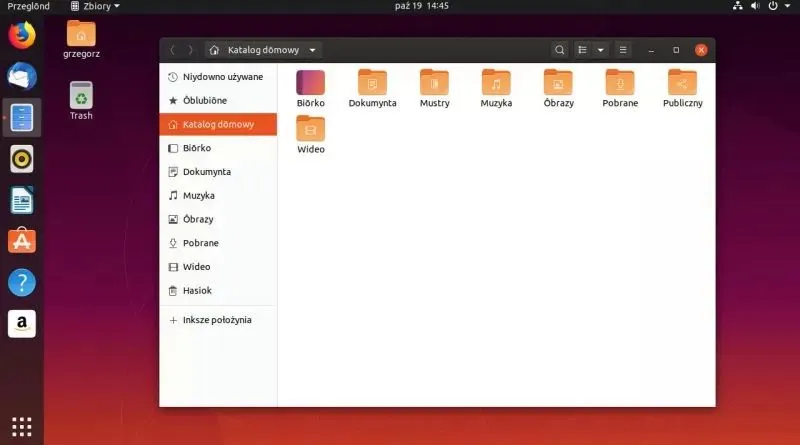Close the file manager window

(701, 50)
